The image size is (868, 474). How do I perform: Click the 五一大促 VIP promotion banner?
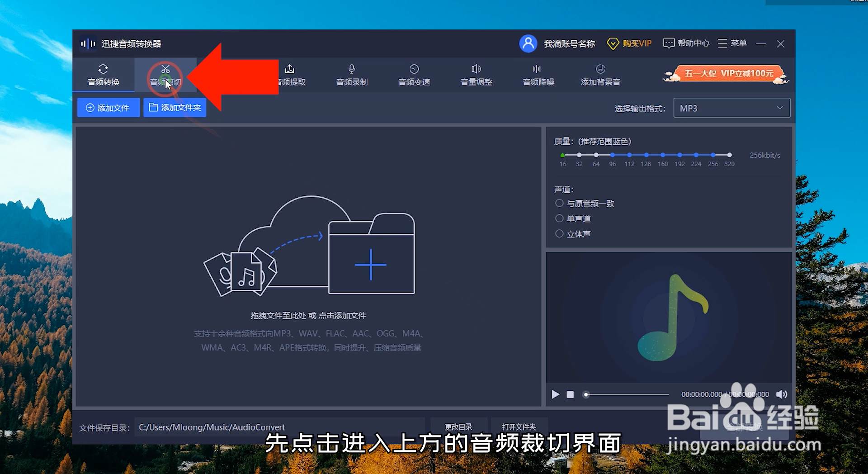pos(726,74)
